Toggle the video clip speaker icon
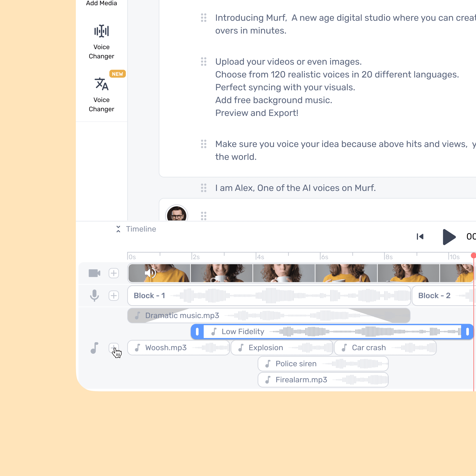 150,273
